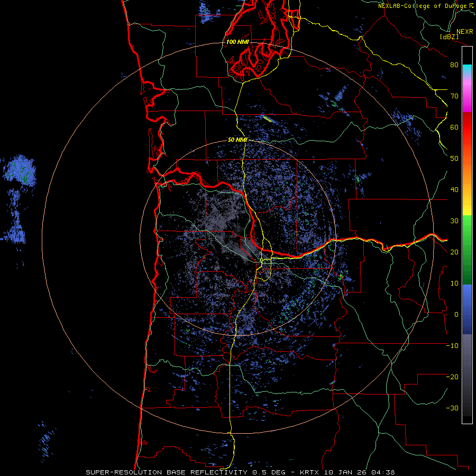Image resolution: width=476 pixels, height=476 pixels.
Task: Click the NEXR dBZ legend title
Action: click(x=456, y=34)
